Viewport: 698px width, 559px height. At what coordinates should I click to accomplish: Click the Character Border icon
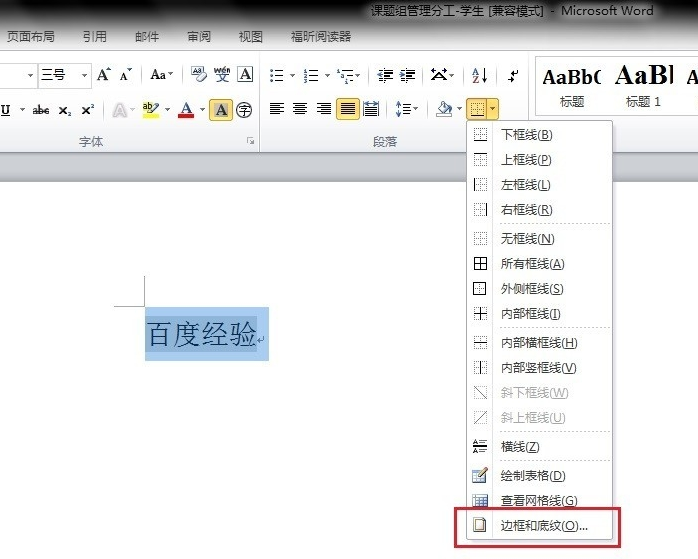(245, 74)
